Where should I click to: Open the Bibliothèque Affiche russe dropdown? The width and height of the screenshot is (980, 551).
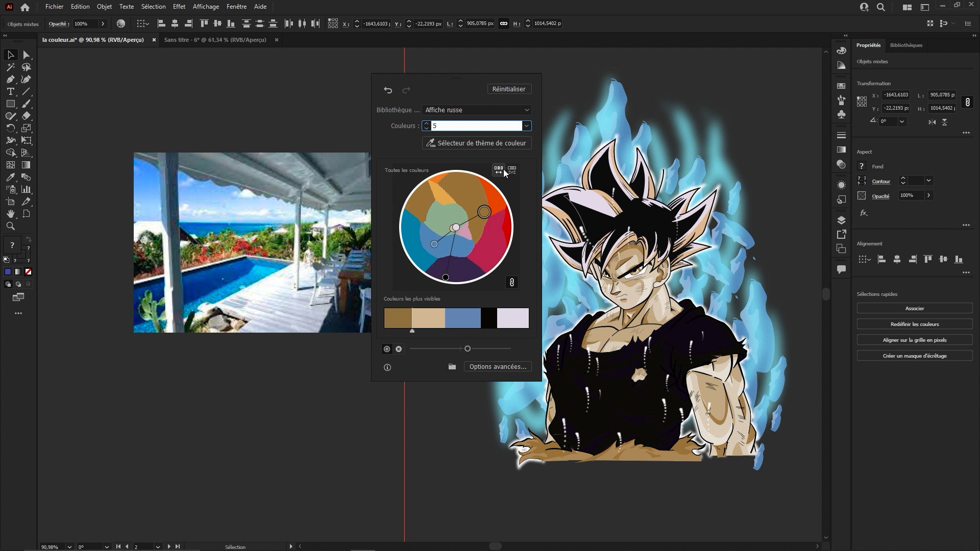477,110
